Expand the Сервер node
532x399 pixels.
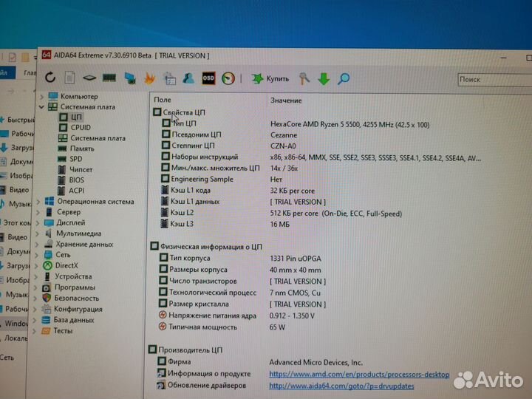[x=38, y=213]
